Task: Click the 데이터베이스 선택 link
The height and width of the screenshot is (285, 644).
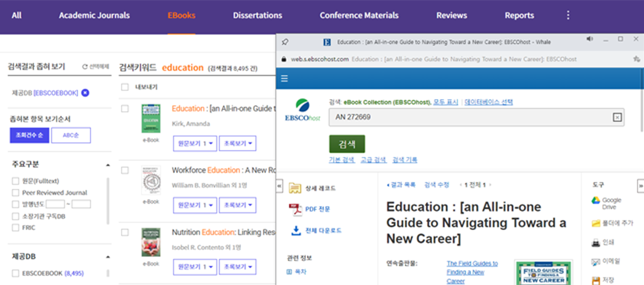Action: click(x=489, y=102)
